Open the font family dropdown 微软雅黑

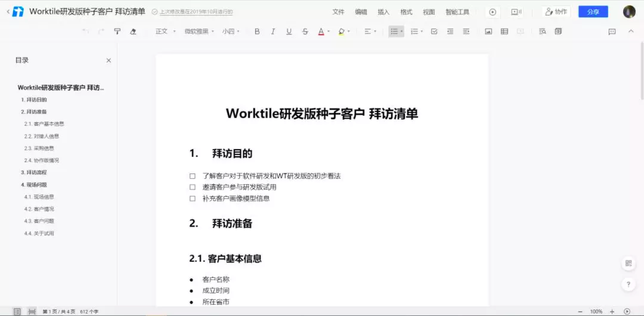point(199,32)
